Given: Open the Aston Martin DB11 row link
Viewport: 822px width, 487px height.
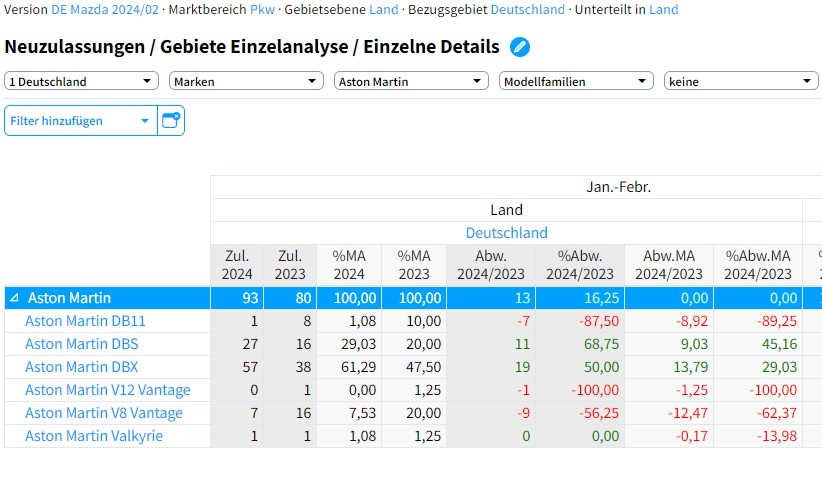Looking at the screenshot, I should (85, 321).
